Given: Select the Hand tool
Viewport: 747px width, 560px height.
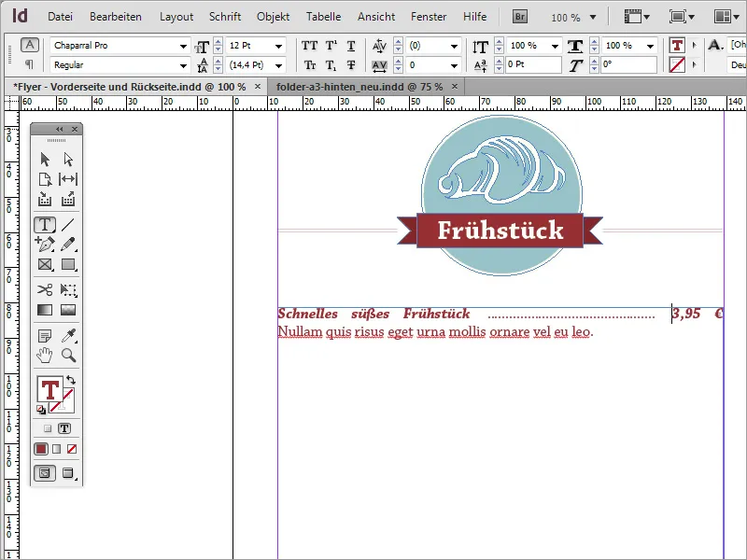Looking at the screenshot, I should pos(43,355).
